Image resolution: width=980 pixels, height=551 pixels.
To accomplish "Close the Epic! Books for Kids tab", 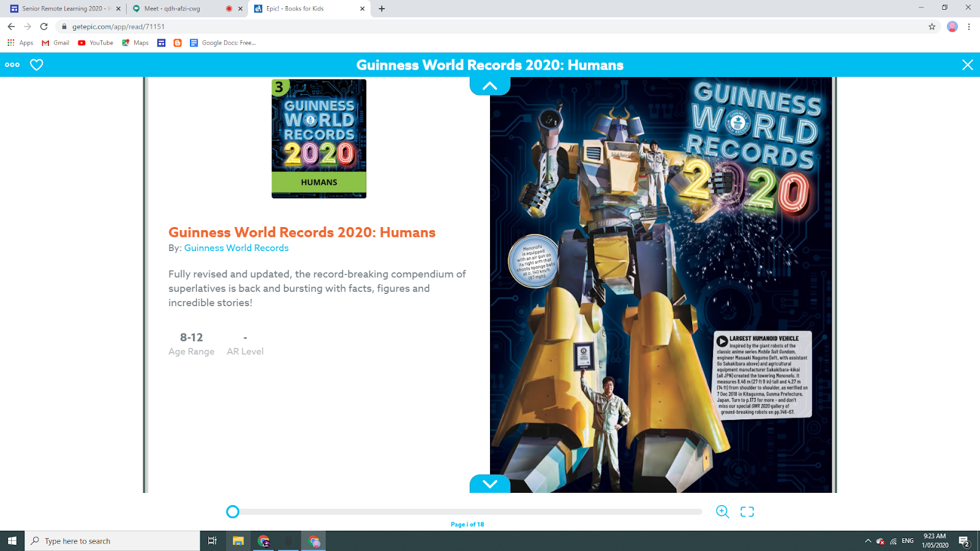I will click(x=362, y=9).
